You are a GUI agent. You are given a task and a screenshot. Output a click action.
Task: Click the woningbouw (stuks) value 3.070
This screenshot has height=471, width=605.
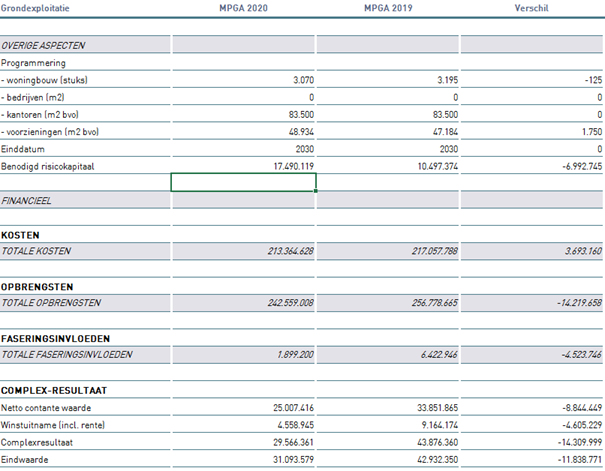(x=299, y=79)
